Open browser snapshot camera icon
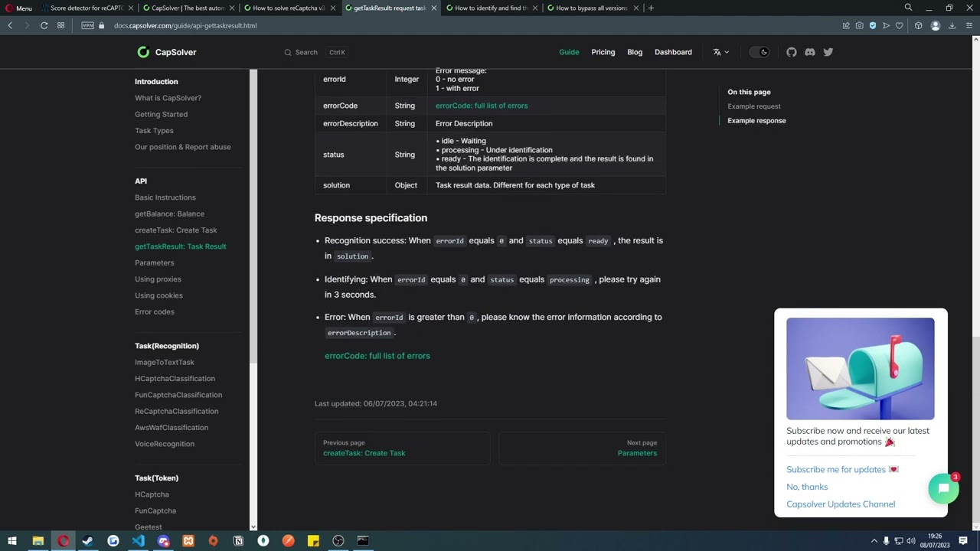This screenshot has width=980, height=551. pos(859,25)
